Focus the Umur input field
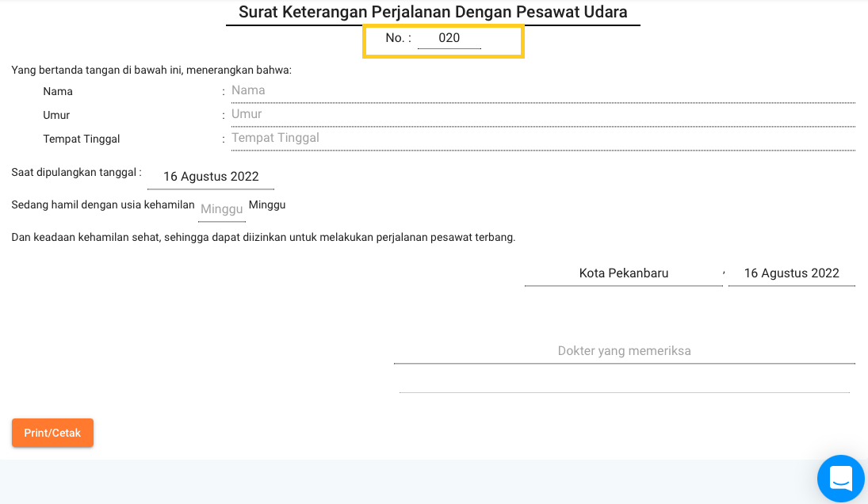 [543, 115]
